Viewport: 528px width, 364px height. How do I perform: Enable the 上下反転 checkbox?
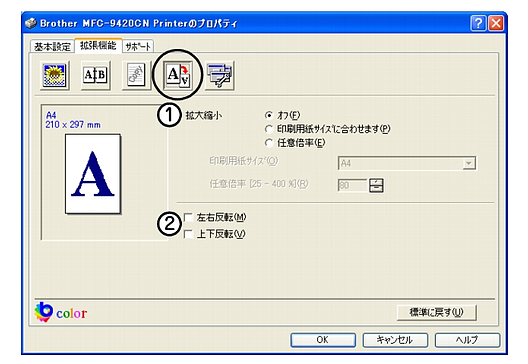188,234
